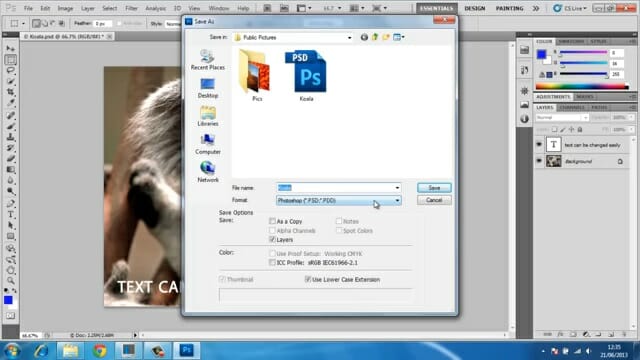Screen dimensions: 640x360
Task: Select the Zoom magnifier tool
Action: click(10, 281)
